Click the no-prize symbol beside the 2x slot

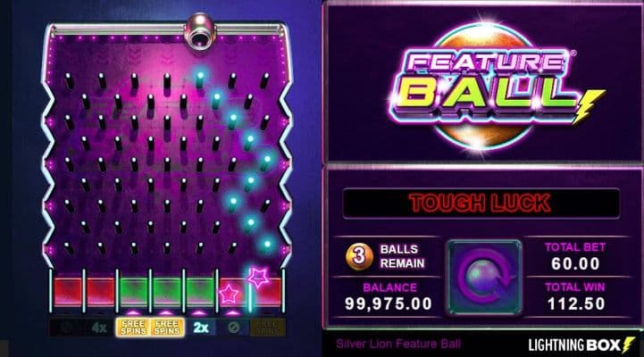pos(233,328)
